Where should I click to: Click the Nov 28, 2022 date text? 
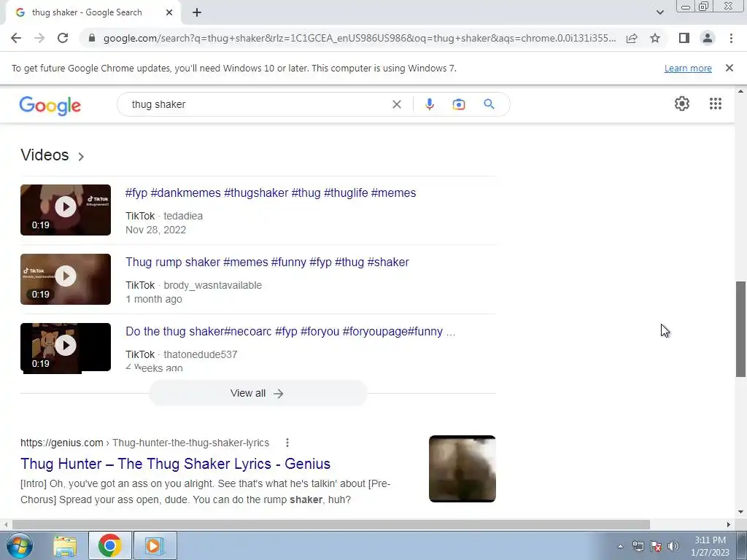pyautogui.click(x=156, y=230)
